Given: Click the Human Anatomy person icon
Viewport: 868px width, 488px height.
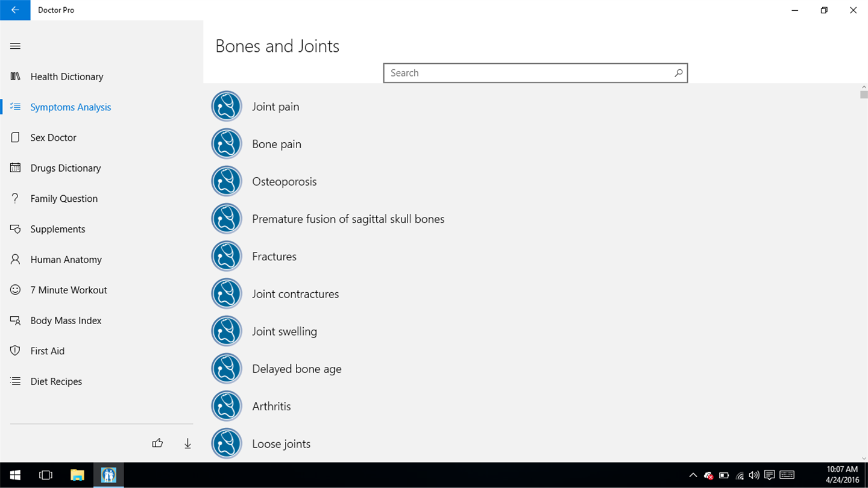Looking at the screenshot, I should (x=16, y=259).
